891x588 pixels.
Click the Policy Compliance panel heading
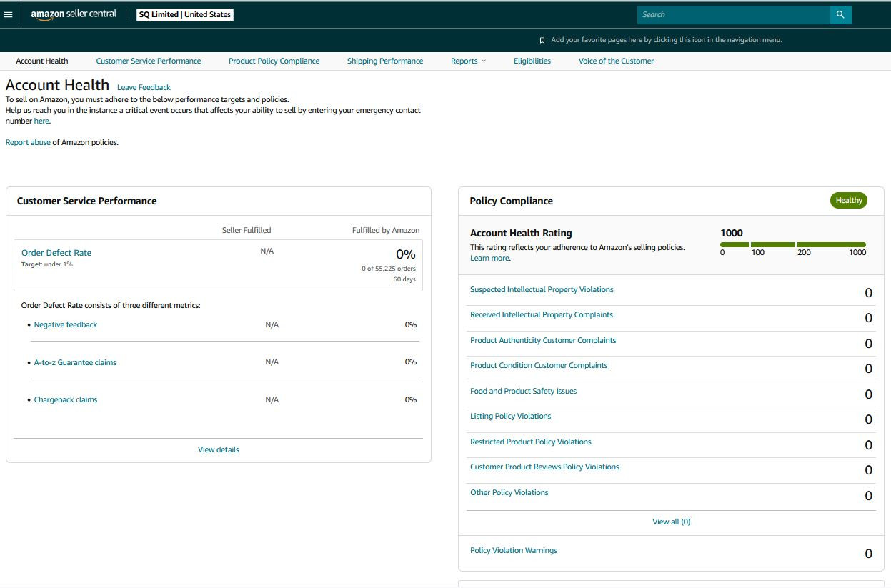512,201
